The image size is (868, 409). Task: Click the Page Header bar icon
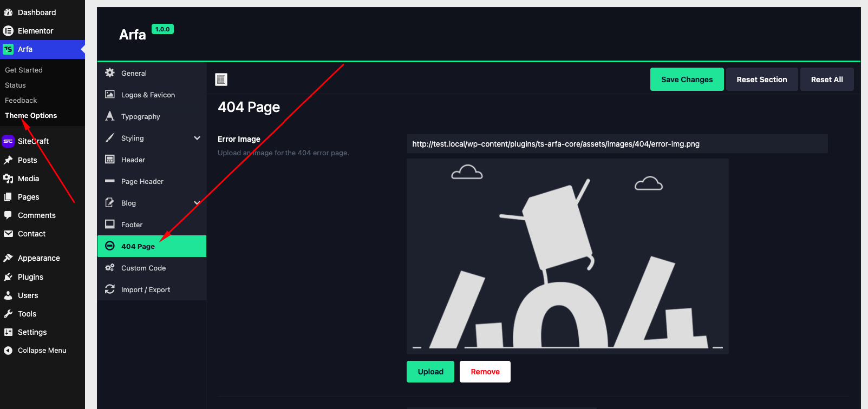110,181
